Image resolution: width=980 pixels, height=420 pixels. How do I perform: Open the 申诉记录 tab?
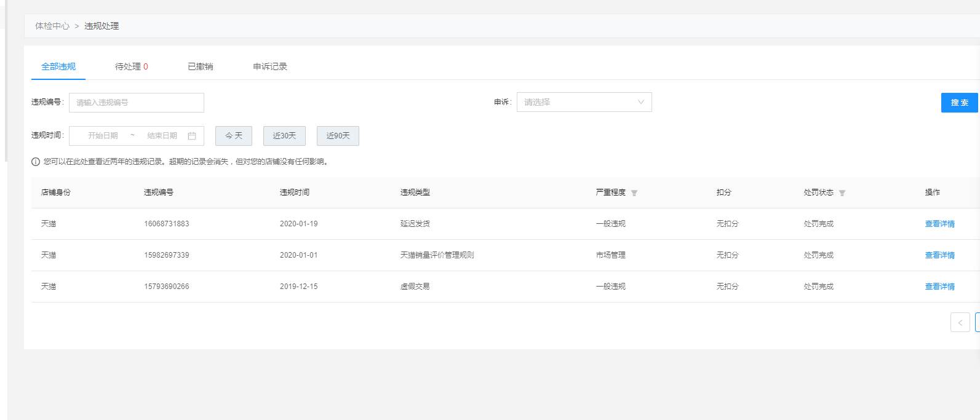(270, 66)
